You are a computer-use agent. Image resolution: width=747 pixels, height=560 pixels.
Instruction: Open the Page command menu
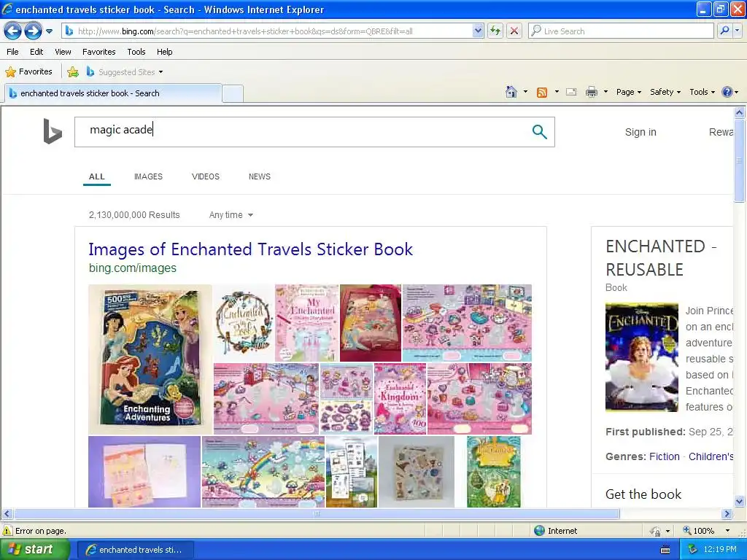pyautogui.click(x=628, y=92)
